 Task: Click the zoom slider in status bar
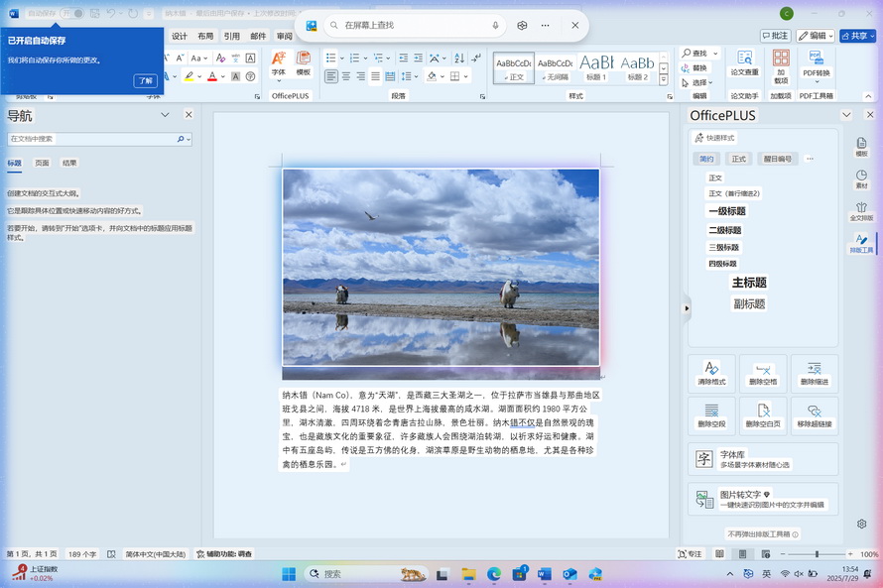817,554
